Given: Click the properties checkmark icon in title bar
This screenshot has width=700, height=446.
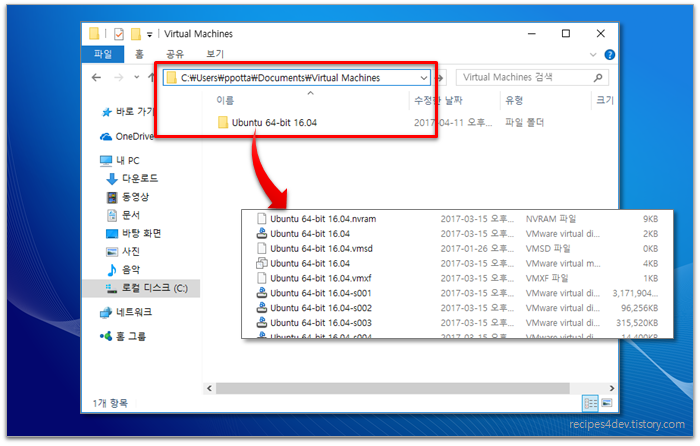Looking at the screenshot, I should (x=119, y=34).
